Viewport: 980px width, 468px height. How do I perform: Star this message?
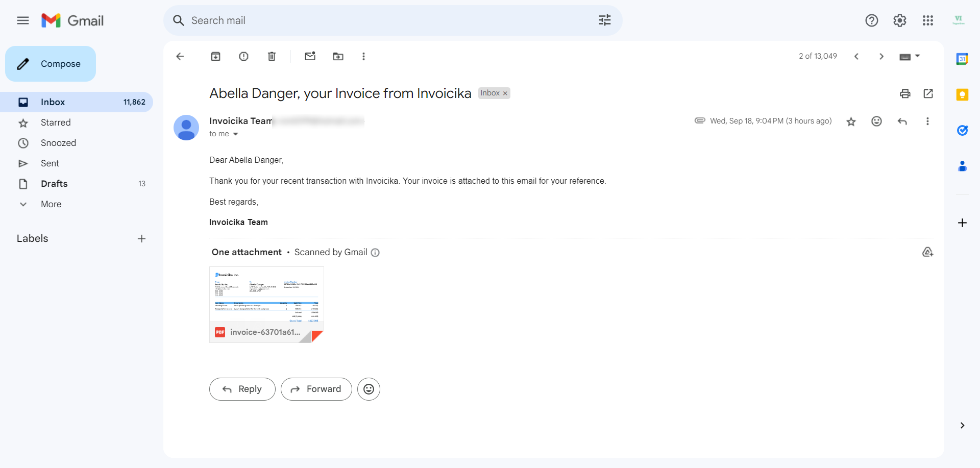pyautogui.click(x=851, y=121)
